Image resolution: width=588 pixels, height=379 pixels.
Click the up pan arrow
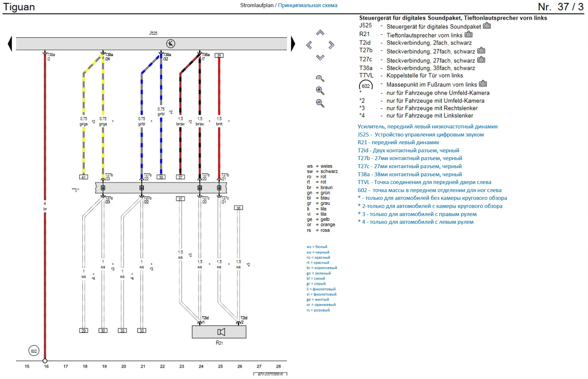pos(320,33)
